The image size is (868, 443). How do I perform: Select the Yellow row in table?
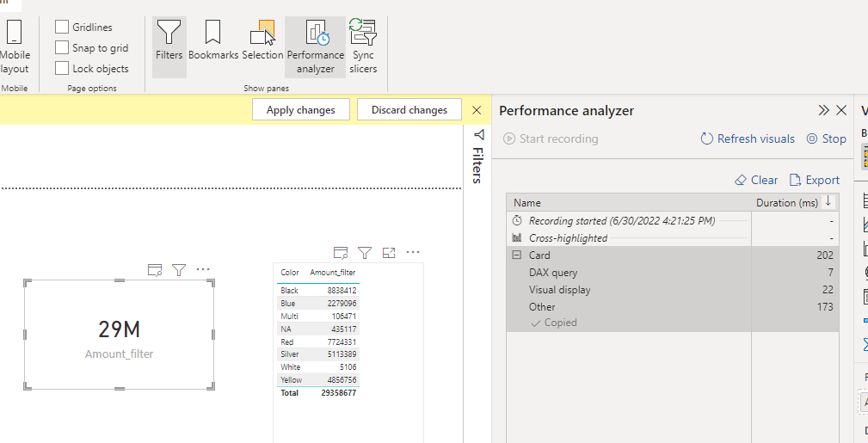(x=318, y=380)
